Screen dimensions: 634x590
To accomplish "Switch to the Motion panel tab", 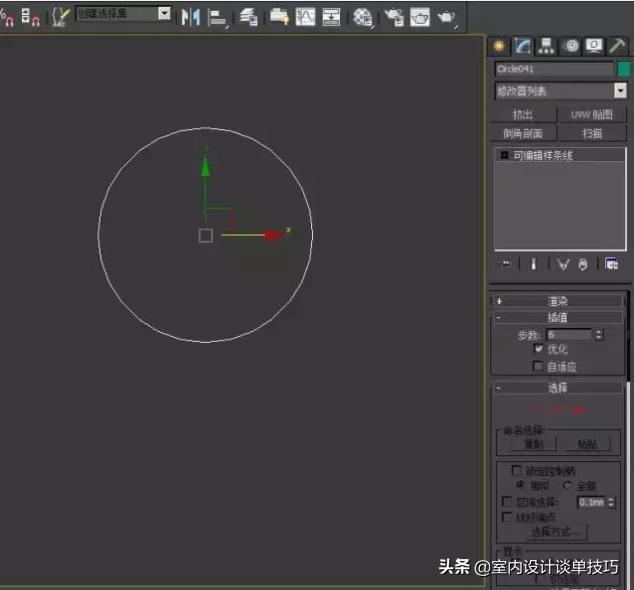I will point(571,46).
